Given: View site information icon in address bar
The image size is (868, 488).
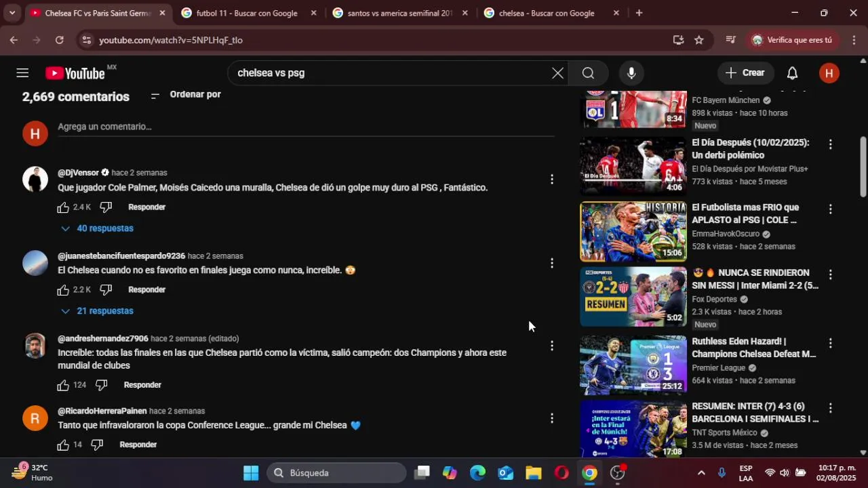Looking at the screenshot, I should (85, 40).
